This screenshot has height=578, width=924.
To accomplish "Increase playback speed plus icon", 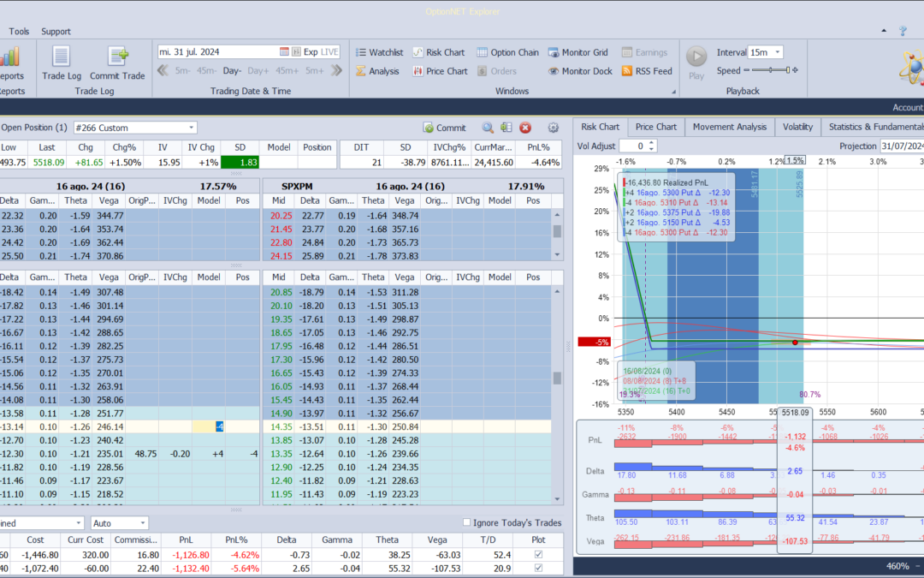I will 795,70.
